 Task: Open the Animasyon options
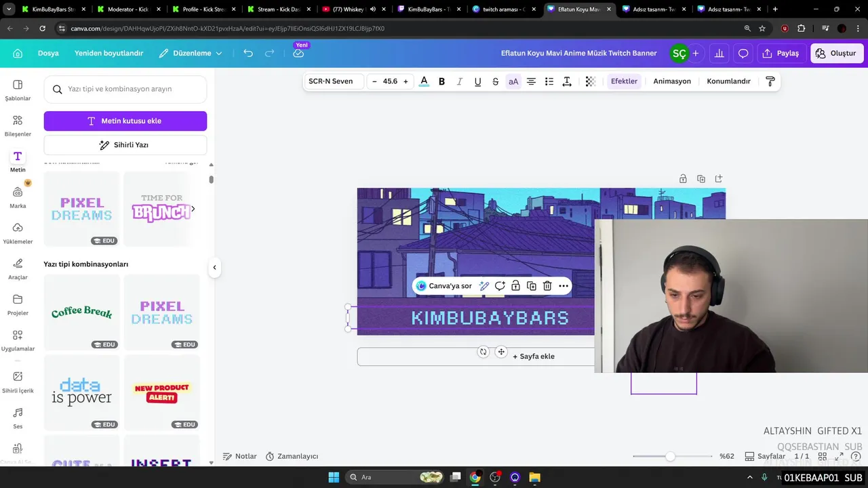672,81
